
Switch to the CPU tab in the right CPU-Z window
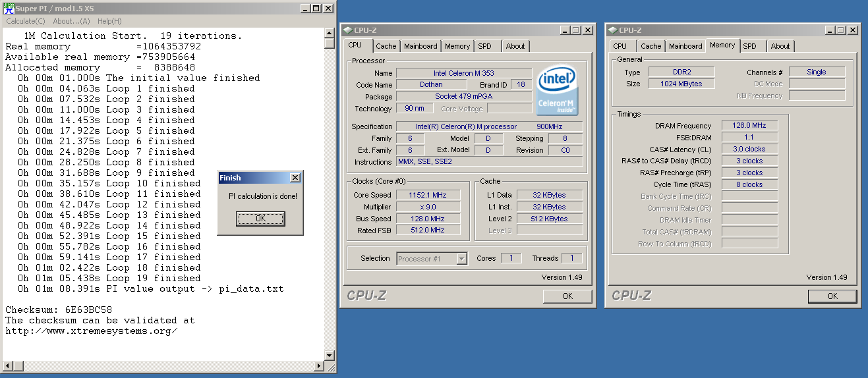click(620, 46)
